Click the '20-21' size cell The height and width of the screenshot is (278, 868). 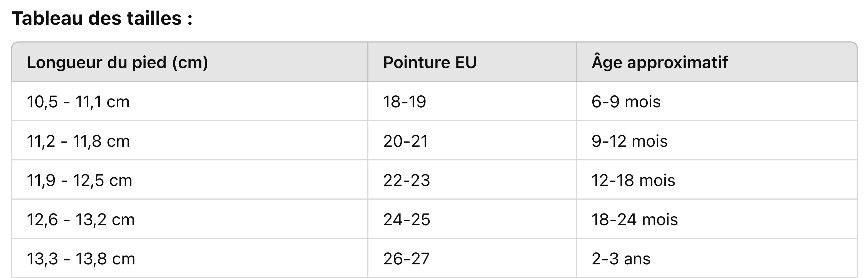[x=472, y=140]
